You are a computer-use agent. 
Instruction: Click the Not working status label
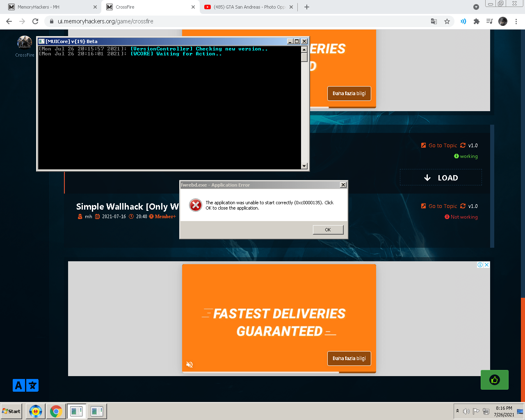[461, 217]
